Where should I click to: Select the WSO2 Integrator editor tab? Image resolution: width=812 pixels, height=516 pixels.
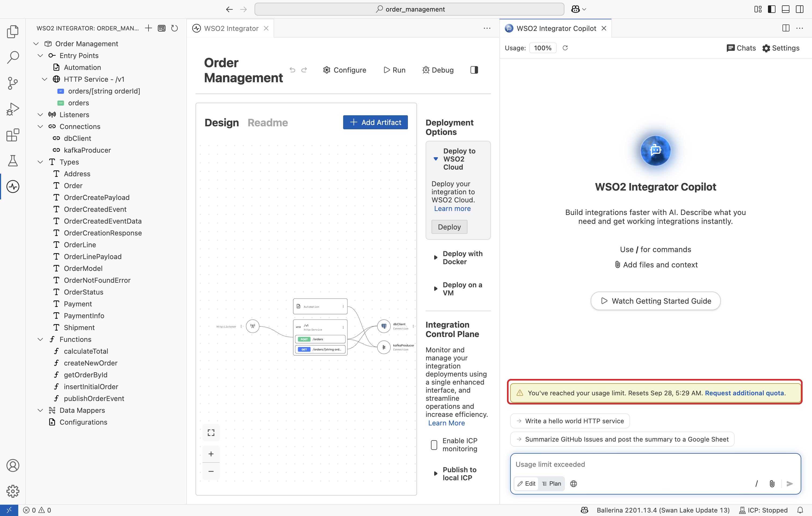pyautogui.click(x=231, y=28)
